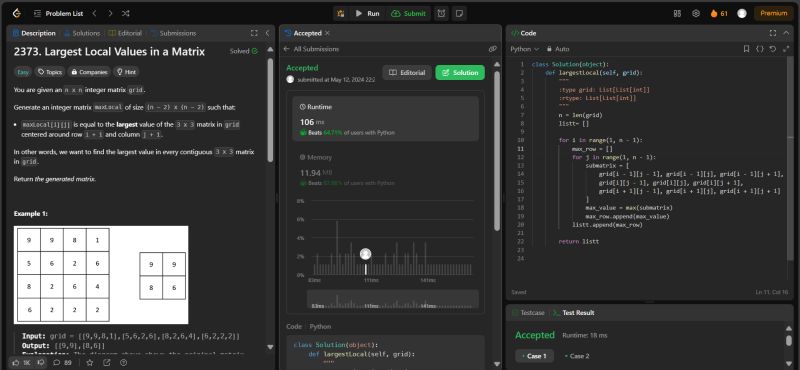Click the bookmark icon in code toolbar

click(x=746, y=49)
